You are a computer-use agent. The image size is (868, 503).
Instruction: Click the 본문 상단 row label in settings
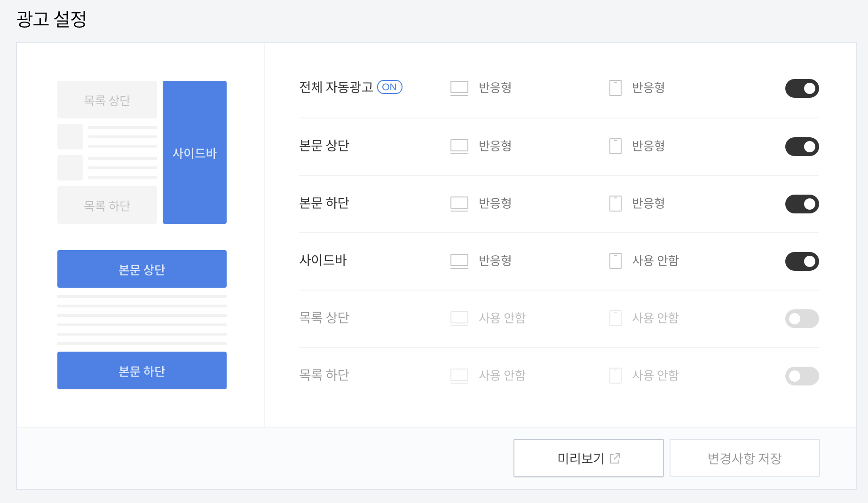[x=324, y=146]
